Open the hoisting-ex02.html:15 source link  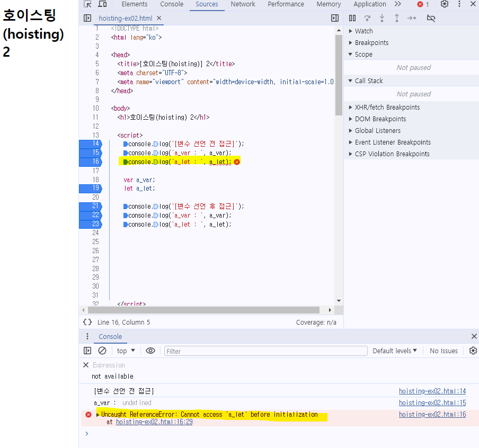[x=432, y=403]
